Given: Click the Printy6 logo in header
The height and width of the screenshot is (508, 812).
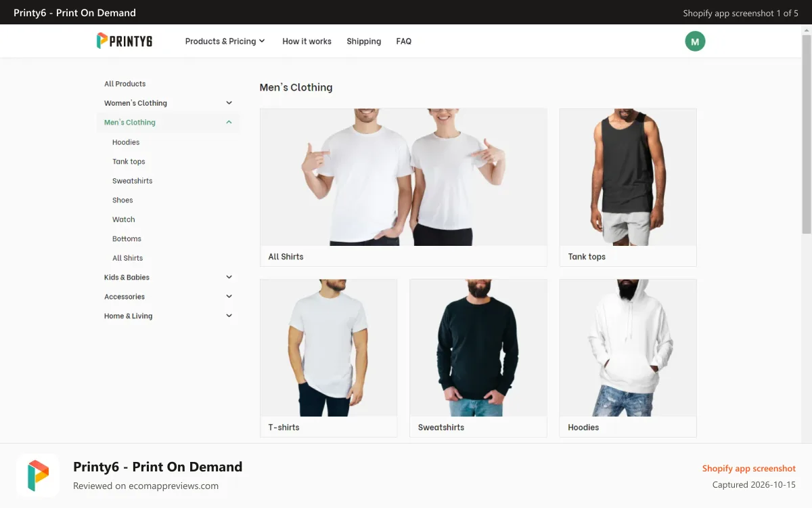Looking at the screenshot, I should (x=125, y=41).
